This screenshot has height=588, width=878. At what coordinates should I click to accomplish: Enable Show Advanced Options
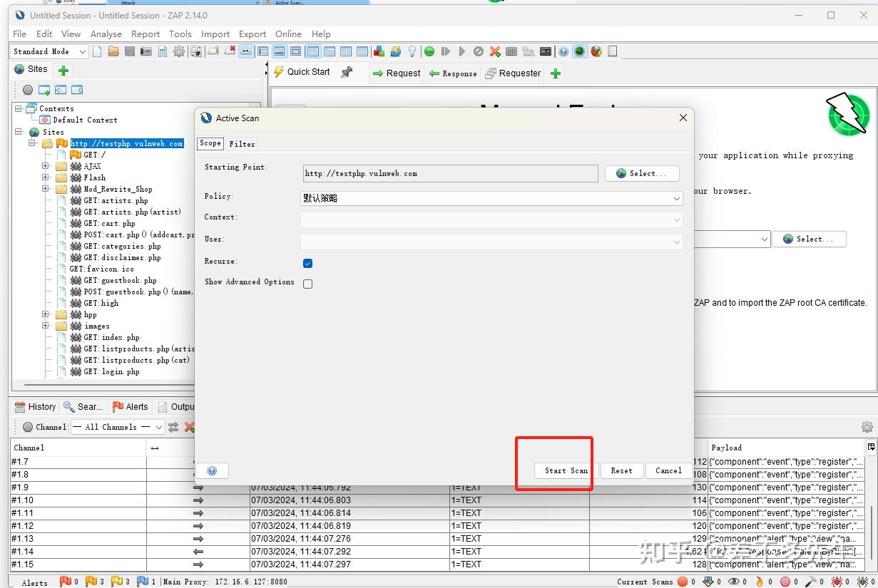tap(307, 283)
